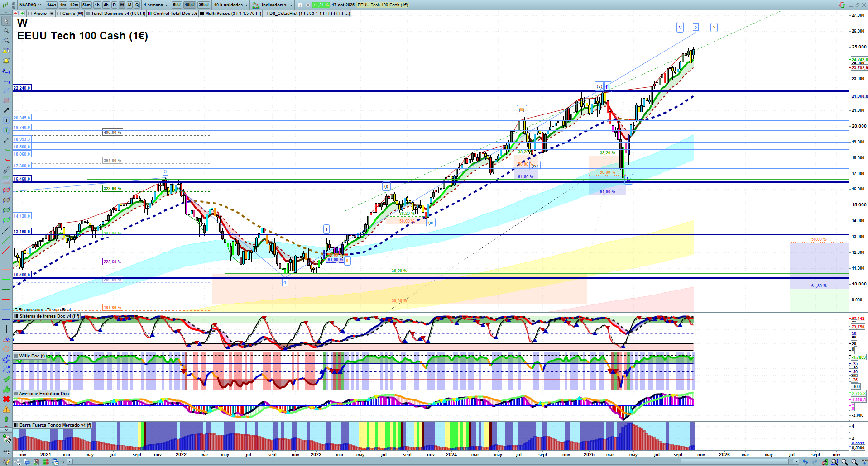Pick the red ellipse drawing tool

(x=6, y=190)
